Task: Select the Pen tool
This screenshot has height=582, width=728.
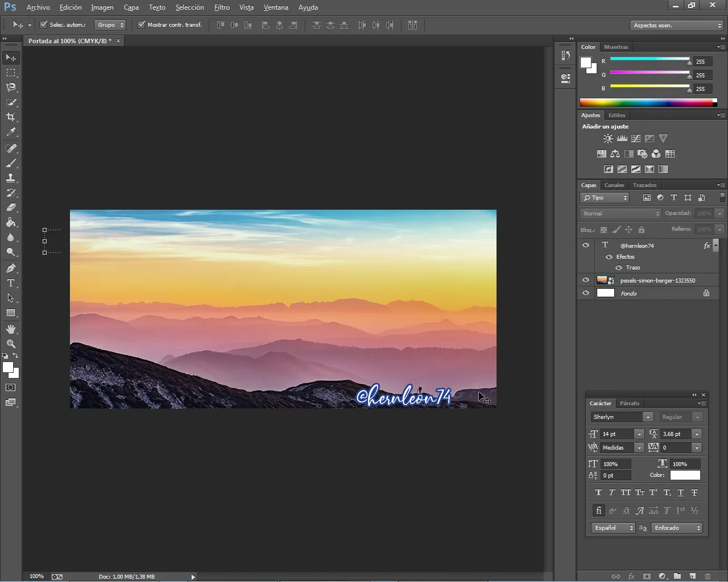Action: pos(11,268)
